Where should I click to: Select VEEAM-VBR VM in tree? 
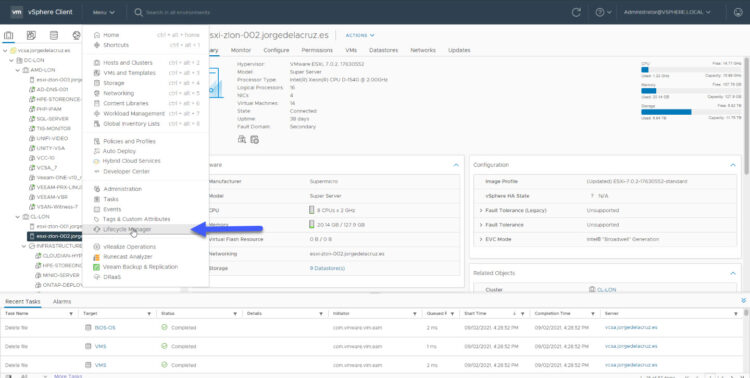pyautogui.click(x=52, y=197)
